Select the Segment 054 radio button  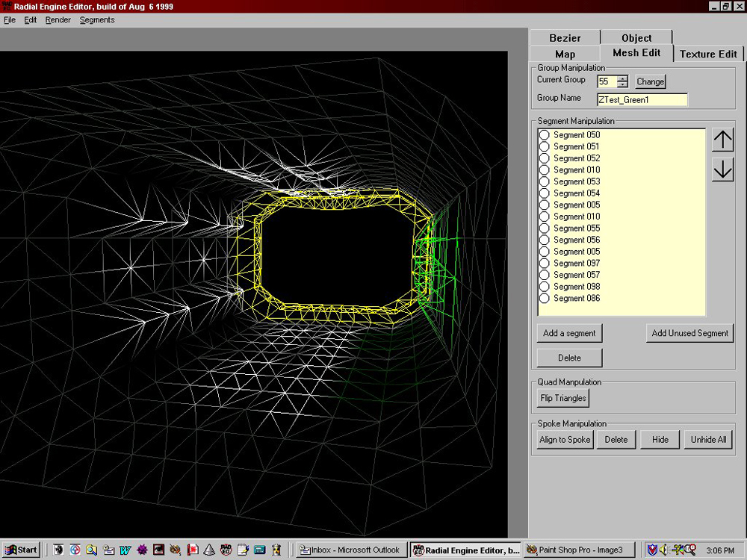(x=544, y=193)
